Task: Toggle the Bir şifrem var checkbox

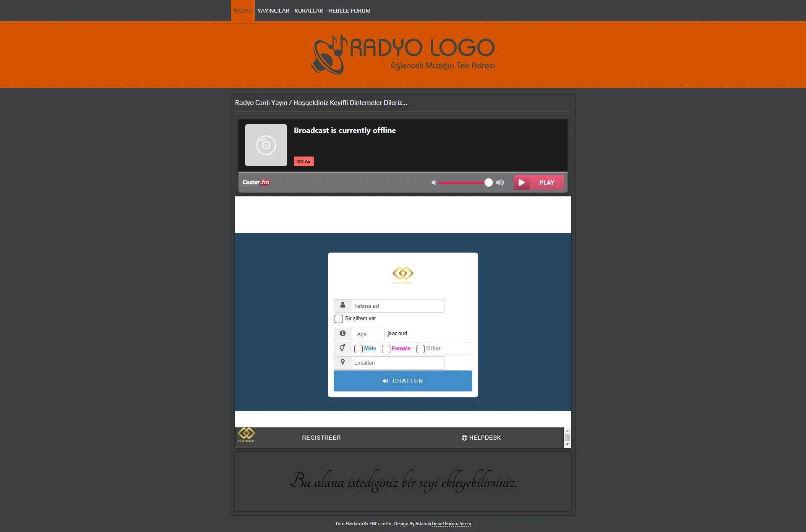Action: coord(338,318)
